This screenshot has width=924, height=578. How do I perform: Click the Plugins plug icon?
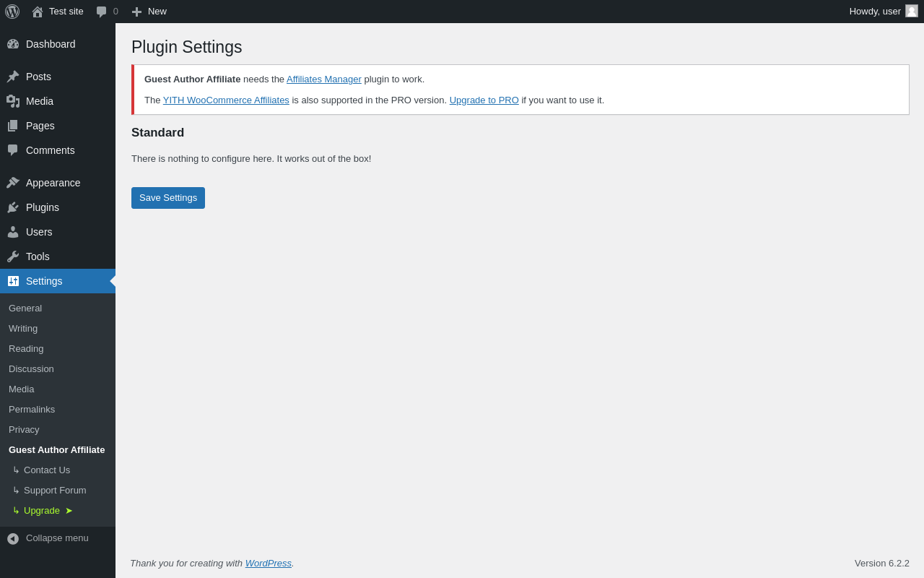[x=13, y=207]
